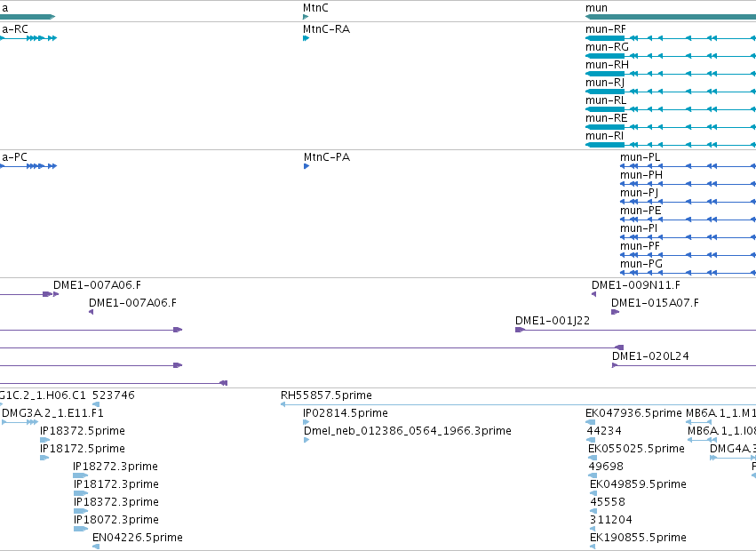The width and height of the screenshot is (756, 551).
Task: Click the EST labeled 311204
Action: pos(593,529)
